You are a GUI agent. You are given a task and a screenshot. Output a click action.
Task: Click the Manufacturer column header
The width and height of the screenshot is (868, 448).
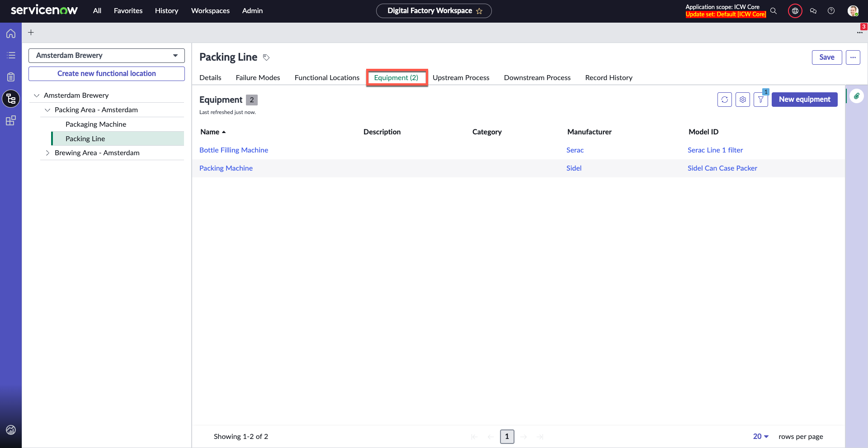coord(590,132)
